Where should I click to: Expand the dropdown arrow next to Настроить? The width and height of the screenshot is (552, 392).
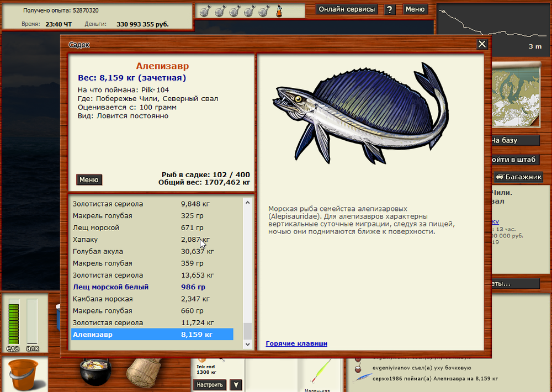(236, 385)
